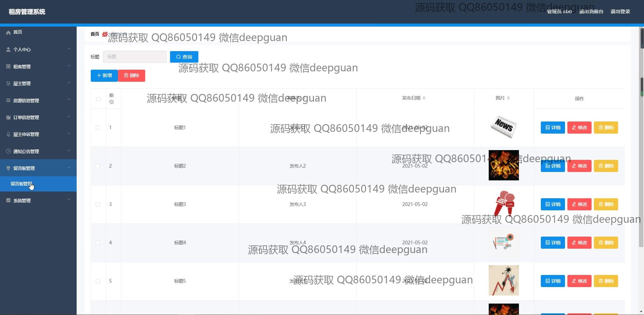Click 修改 edit for row 标题4
This screenshot has height=315, width=644.
pos(579,243)
